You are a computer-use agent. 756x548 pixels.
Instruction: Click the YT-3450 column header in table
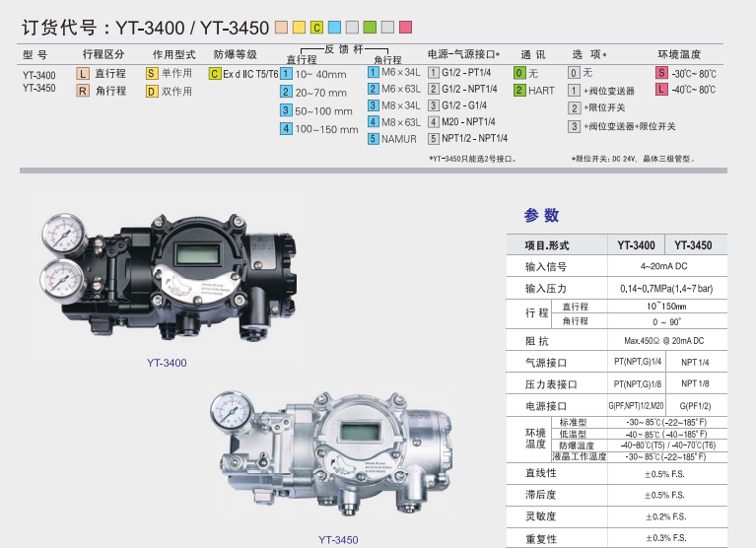click(x=695, y=245)
